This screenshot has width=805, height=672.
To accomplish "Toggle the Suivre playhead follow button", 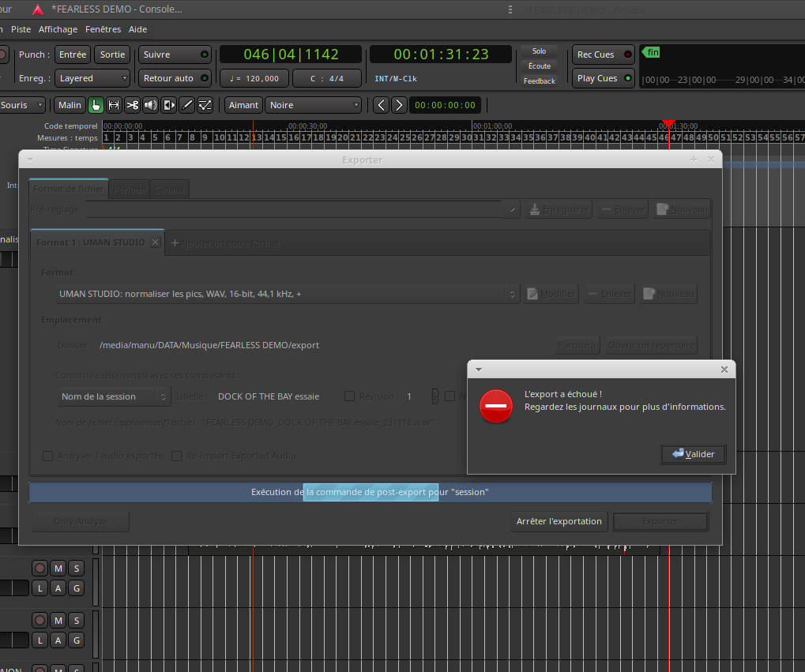I will click(175, 54).
